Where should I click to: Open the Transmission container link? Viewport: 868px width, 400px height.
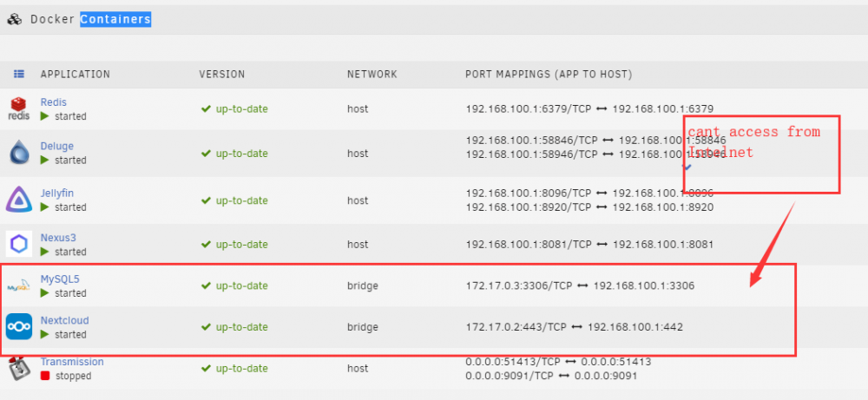[72, 362]
